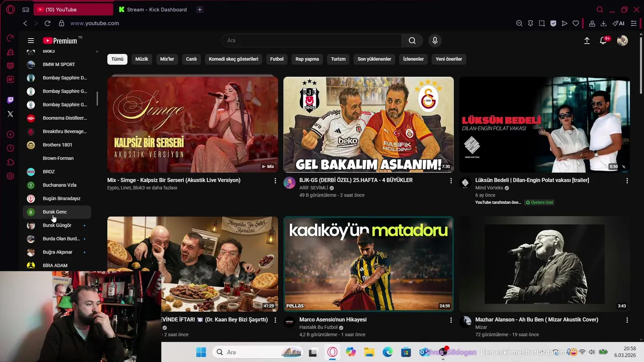Open Opera sidebar history clock icon
Image resolution: width=644 pixels, height=362 pixels.
click(x=11, y=148)
